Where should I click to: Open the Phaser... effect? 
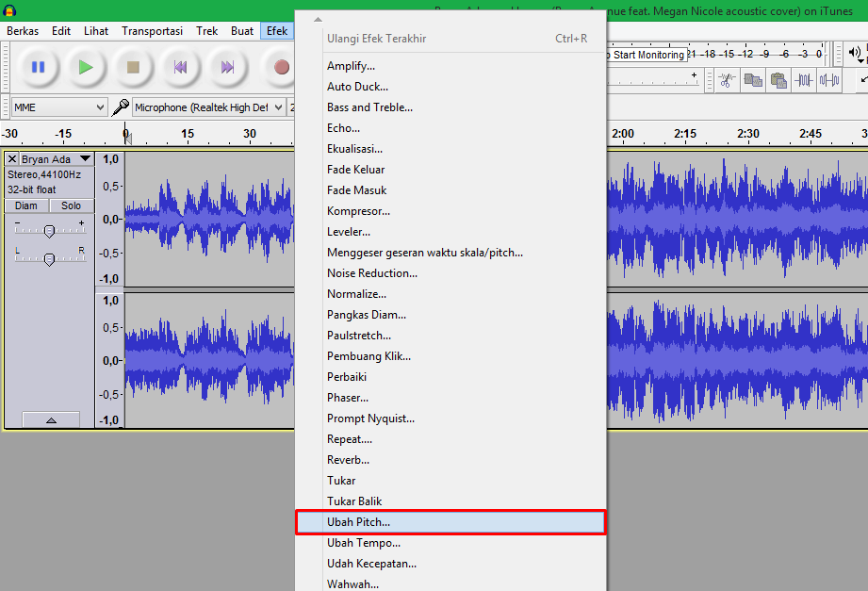coord(450,398)
